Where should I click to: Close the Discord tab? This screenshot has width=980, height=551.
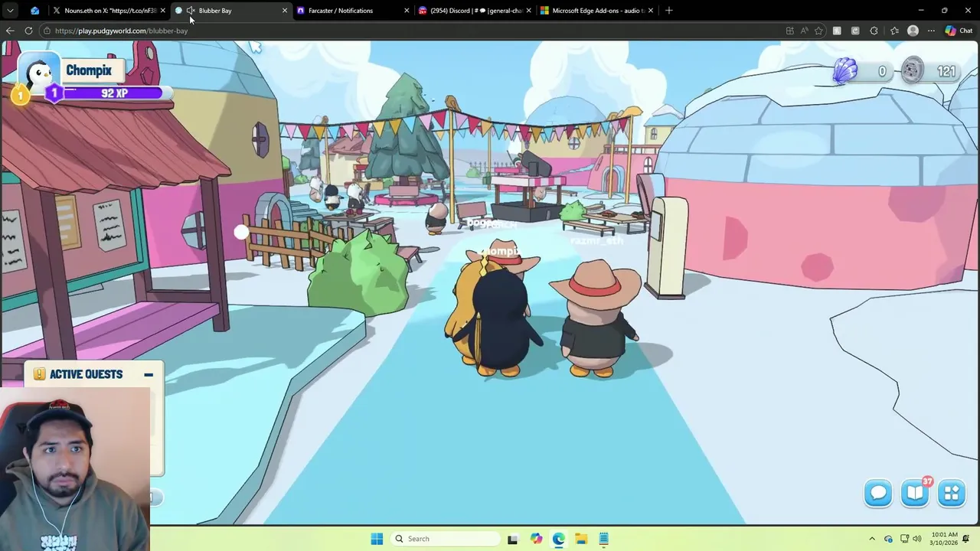coord(528,11)
